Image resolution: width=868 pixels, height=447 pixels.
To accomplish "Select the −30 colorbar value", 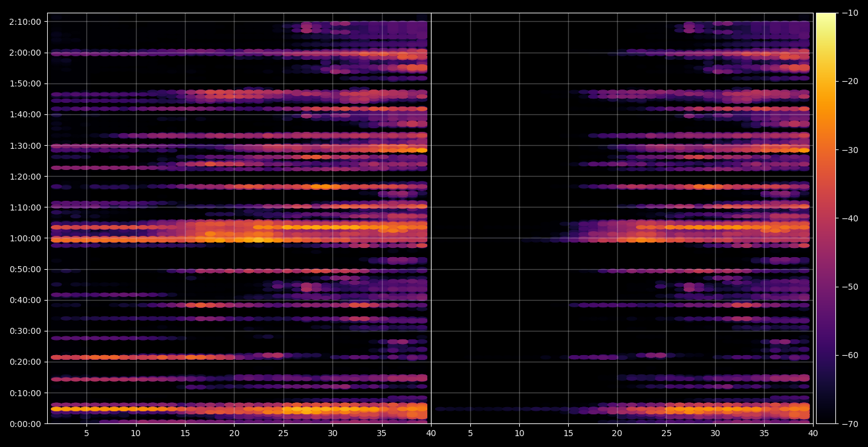I will coord(849,150).
